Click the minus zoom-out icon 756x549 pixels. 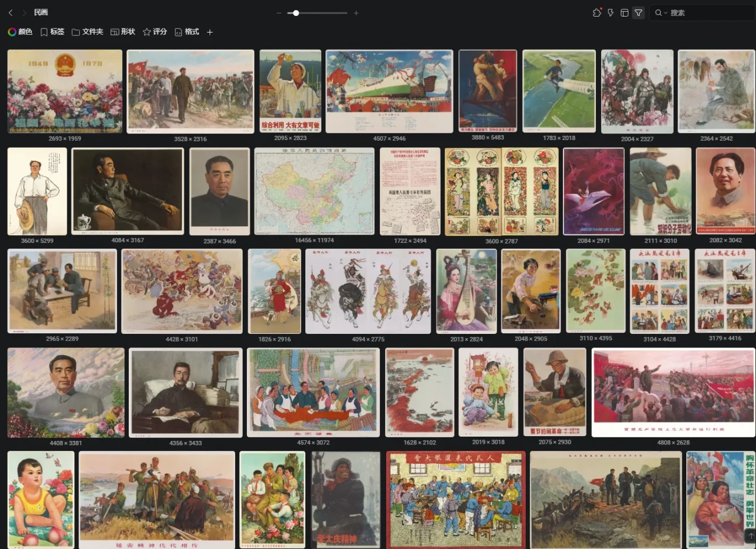click(x=279, y=13)
